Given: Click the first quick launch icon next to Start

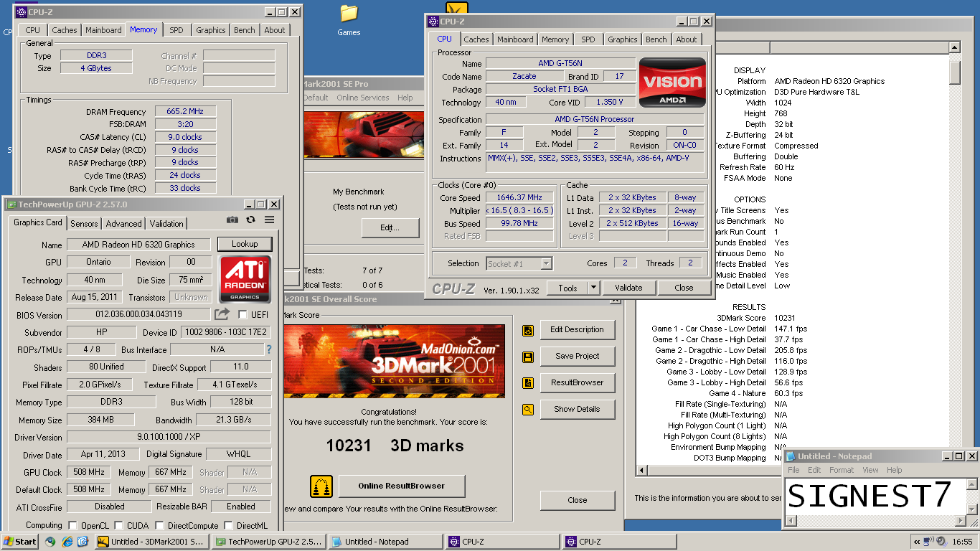Looking at the screenshot, I should point(50,542).
